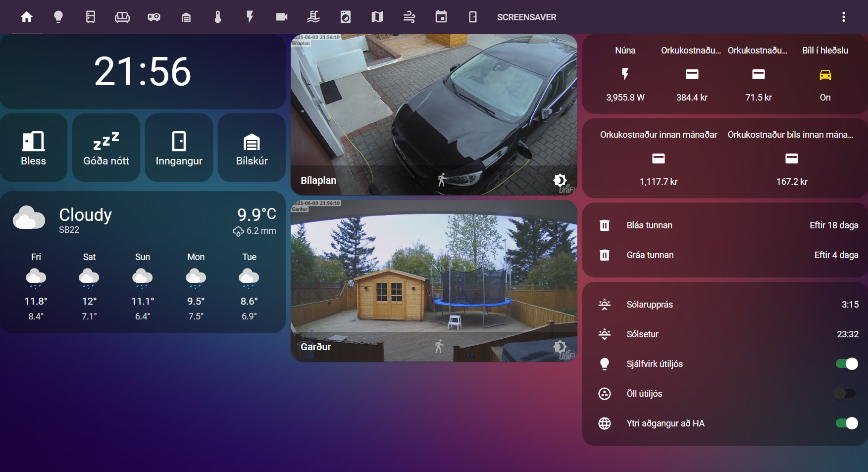Open the energy lightning bolt page

pos(250,17)
